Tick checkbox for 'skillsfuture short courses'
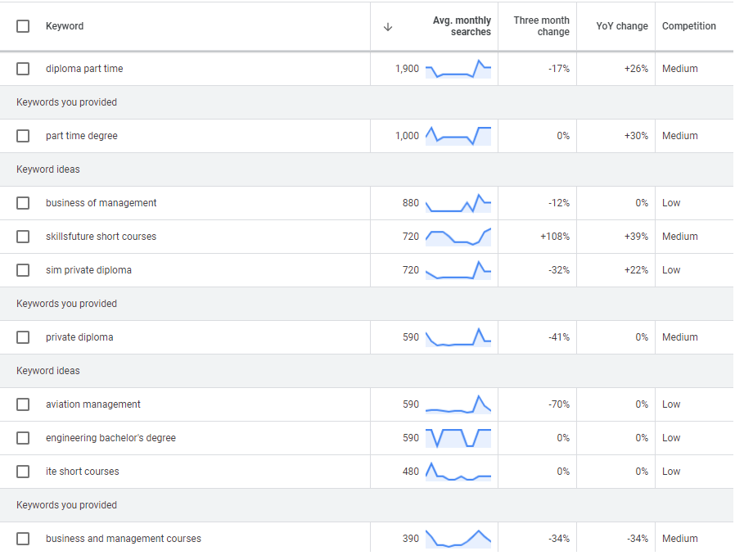This screenshot has height=560, width=735. (23, 237)
